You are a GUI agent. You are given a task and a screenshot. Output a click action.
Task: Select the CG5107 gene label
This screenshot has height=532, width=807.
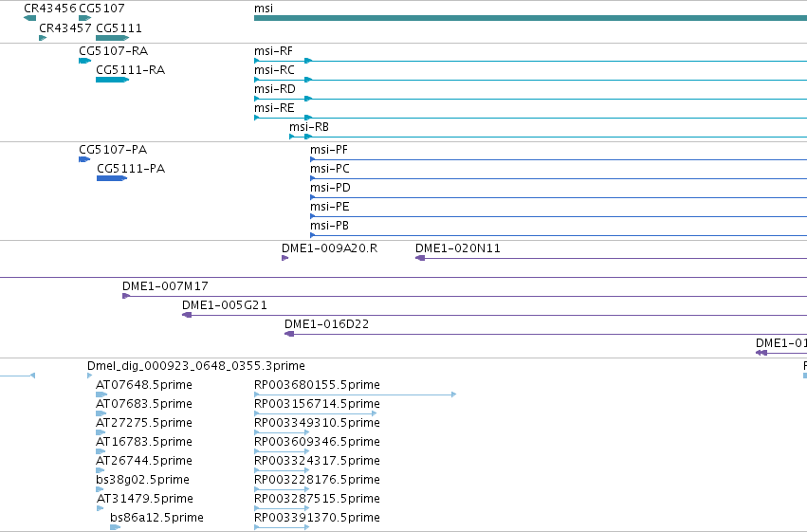click(x=101, y=9)
